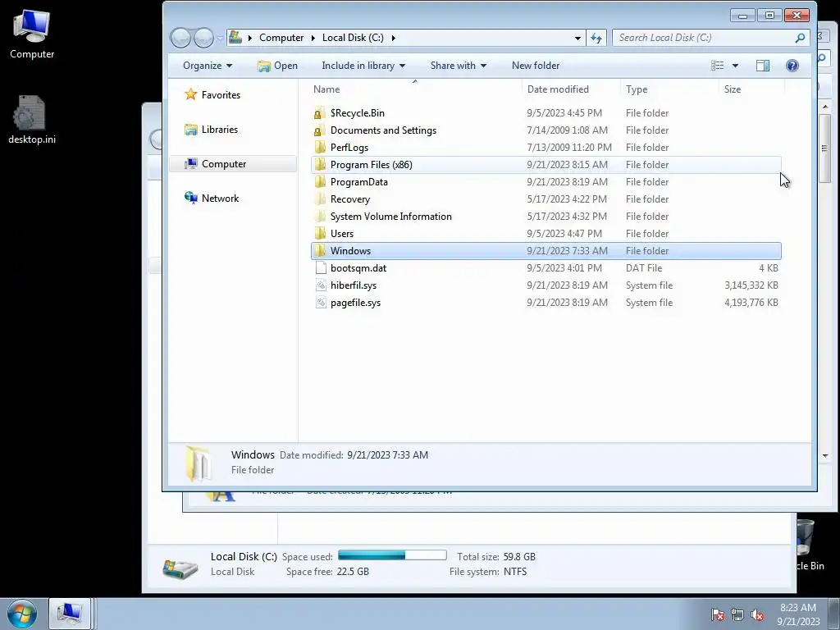The width and height of the screenshot is (840, 630).
Task: Select the Program Files (x86) folder icon
Action: 320,164
